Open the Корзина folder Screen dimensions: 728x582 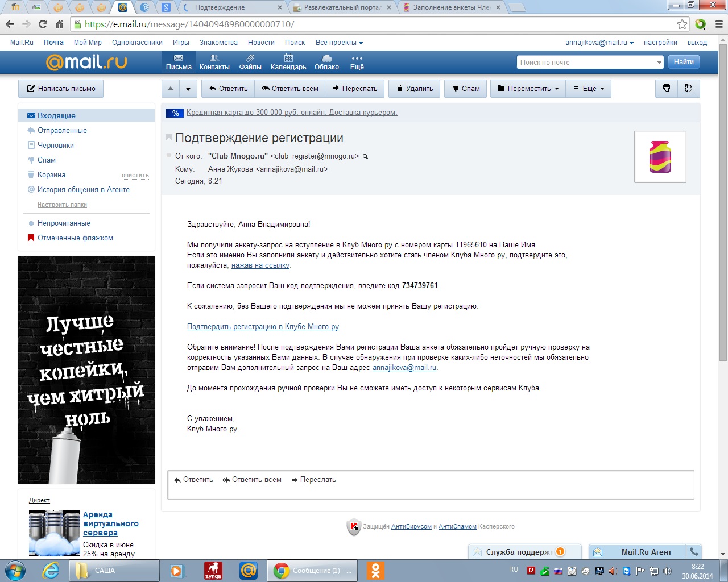click(x=51, y=174)
